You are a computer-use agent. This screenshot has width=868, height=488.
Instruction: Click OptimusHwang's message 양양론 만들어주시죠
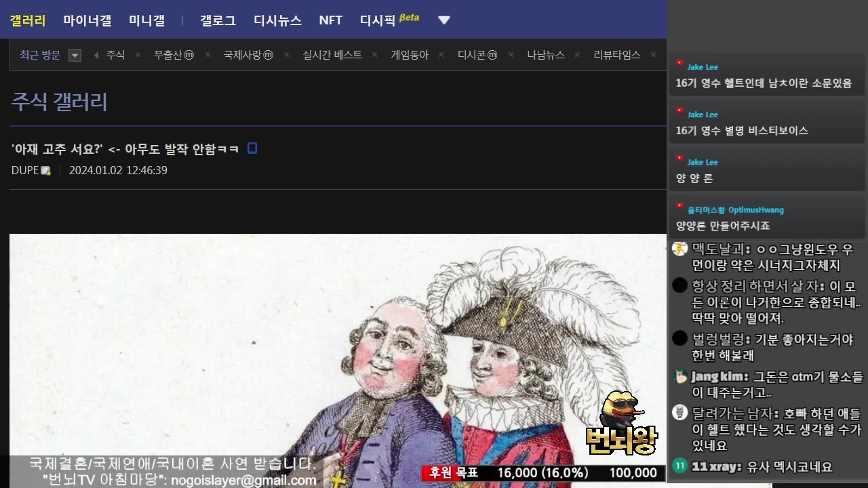coord(723,226)
